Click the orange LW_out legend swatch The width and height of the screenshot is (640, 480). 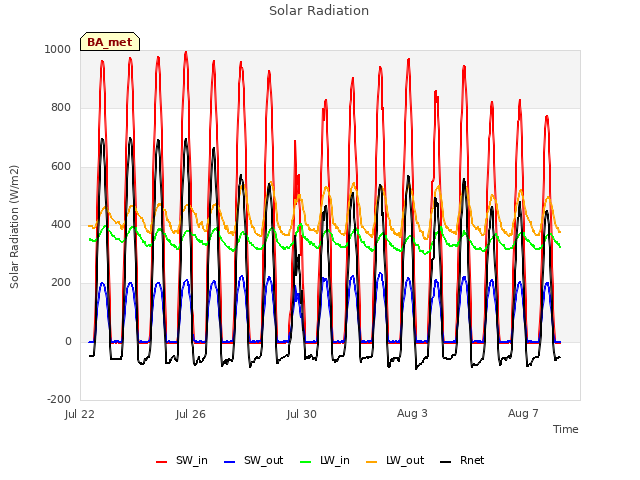point(372,462)
